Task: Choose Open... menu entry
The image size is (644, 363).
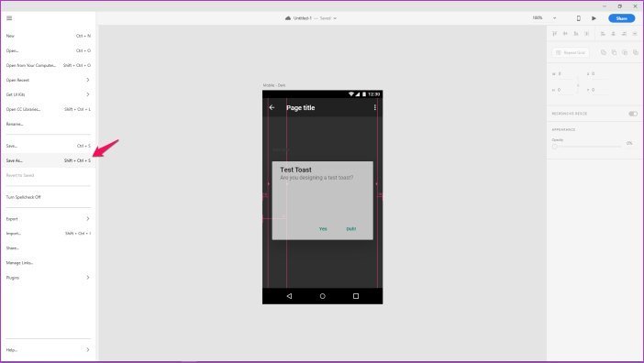Action: (48, 50)
